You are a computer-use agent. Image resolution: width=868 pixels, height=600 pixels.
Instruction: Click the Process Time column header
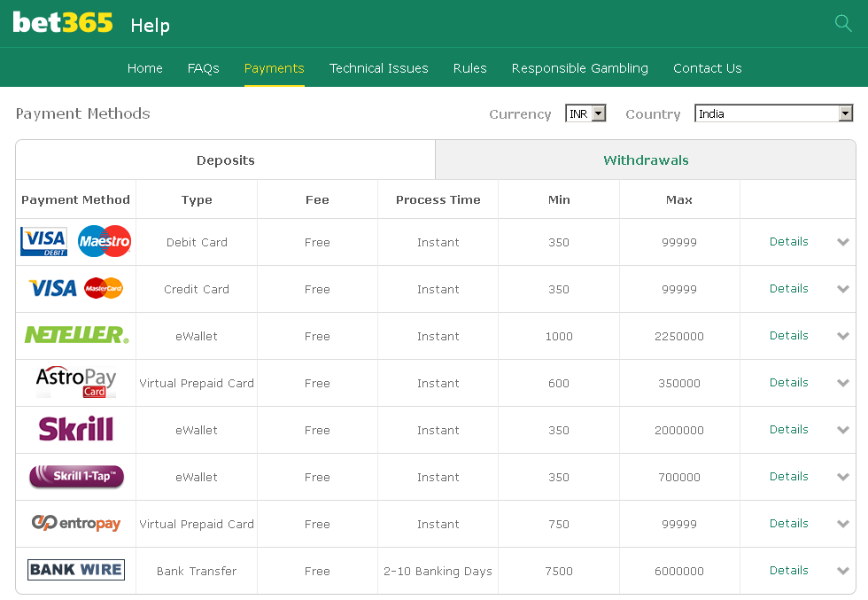pyautogui.click(x=438, y=199)
